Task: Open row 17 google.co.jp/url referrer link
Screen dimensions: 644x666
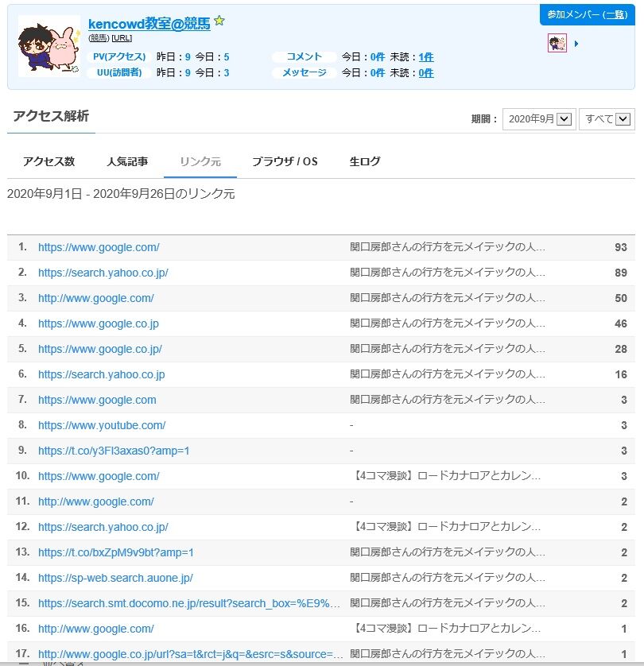Action: (190, 655)
